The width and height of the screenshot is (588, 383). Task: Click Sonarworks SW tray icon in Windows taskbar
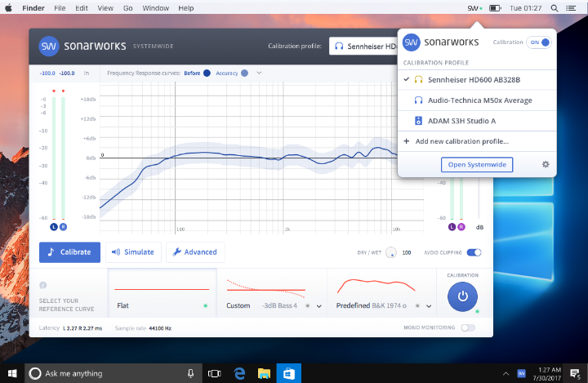tap(521, 373)
